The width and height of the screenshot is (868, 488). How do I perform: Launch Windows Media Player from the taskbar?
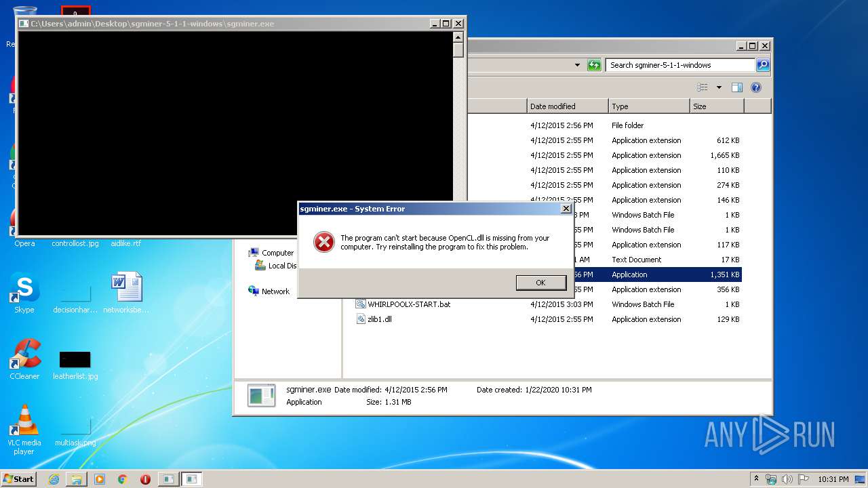pos(100,479)
